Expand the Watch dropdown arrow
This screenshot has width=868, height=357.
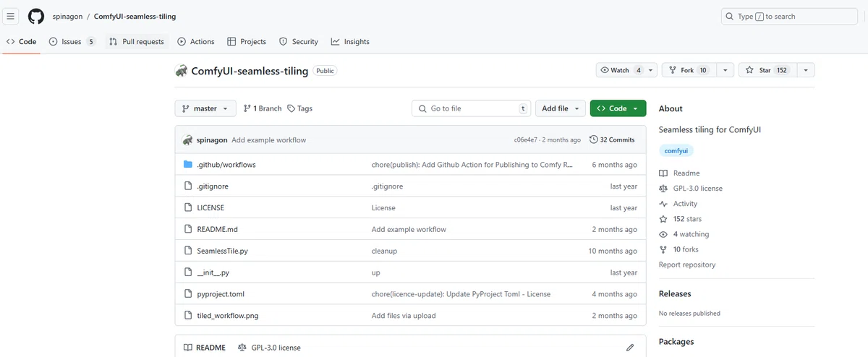click(651, 70)
